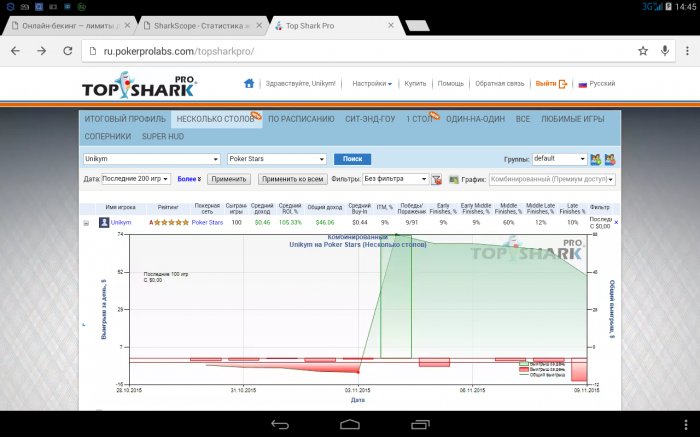
Task: Open the График Комбинированный dropdown
Action: pyautogui.click(x=552, y=179)
